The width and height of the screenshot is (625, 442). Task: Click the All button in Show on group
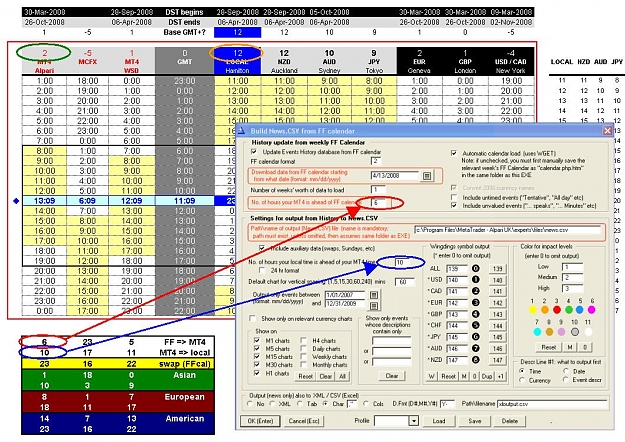point(342,376)
